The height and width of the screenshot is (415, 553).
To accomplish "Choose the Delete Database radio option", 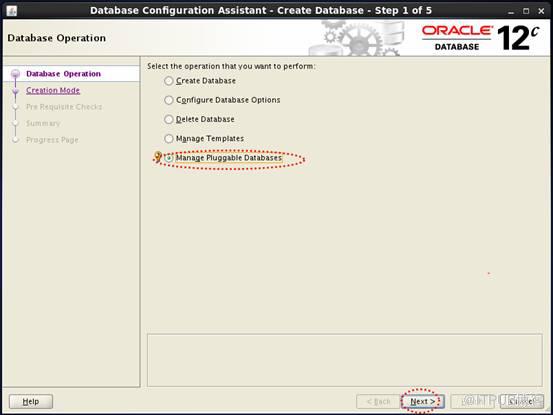I will (x=169, y=119).
